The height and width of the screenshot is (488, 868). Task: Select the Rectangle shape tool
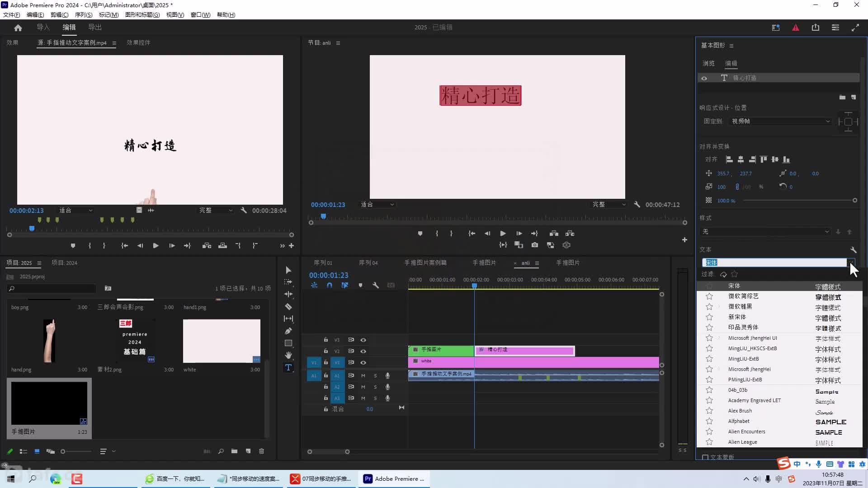[288, 343]
